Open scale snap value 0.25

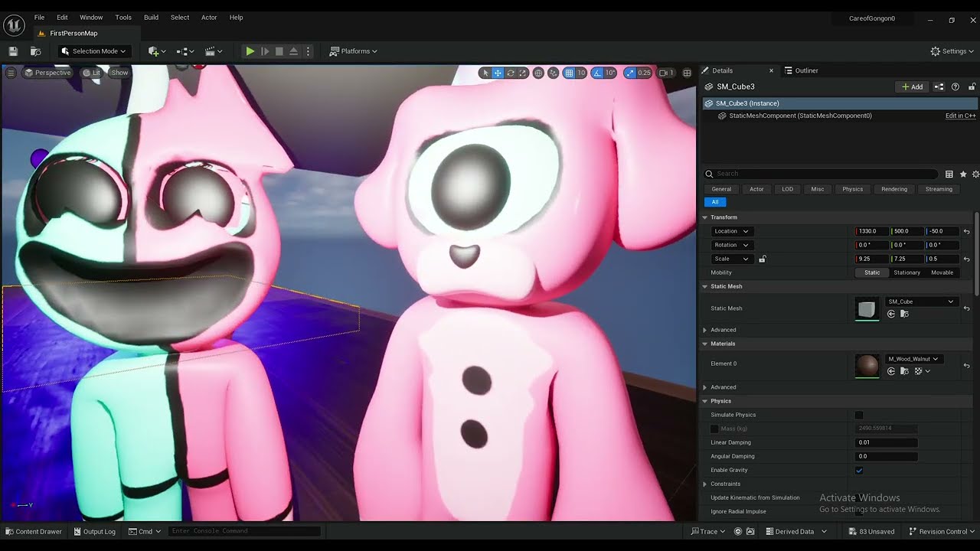(x=645, y=73)
